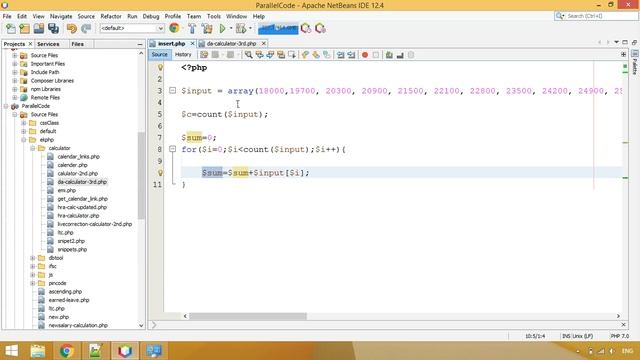Click the New Project toolbar icon

[x=24, y=29]
